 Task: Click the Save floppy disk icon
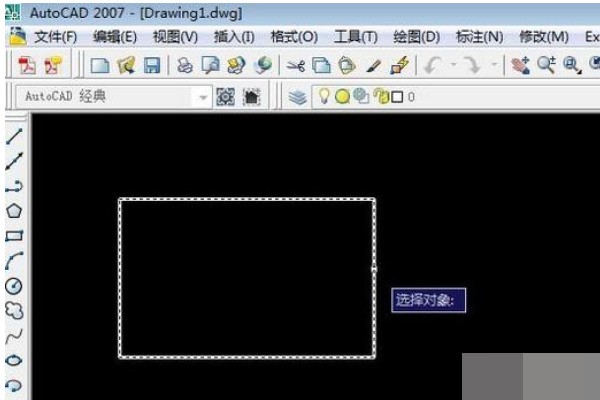point(152,65)
